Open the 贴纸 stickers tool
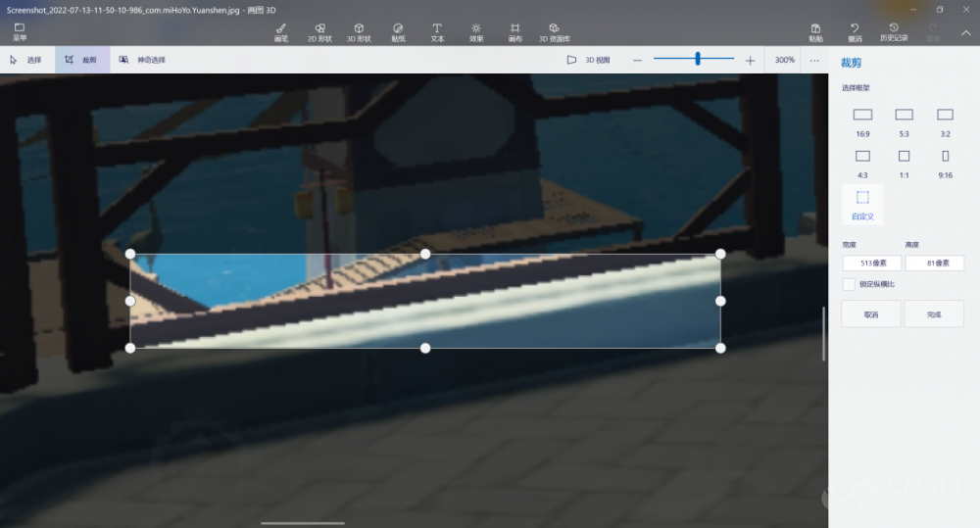Screen dimensions: 980x528 point(398,32)
